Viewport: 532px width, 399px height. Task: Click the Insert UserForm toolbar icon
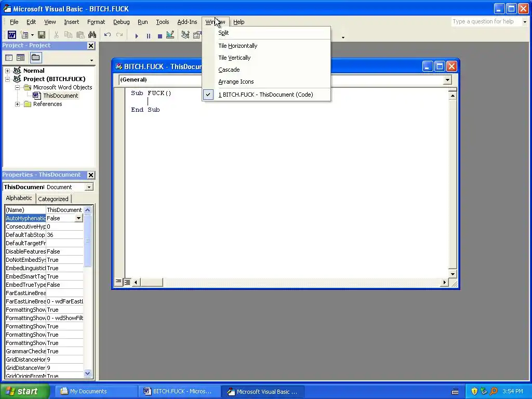pos(24,35)
